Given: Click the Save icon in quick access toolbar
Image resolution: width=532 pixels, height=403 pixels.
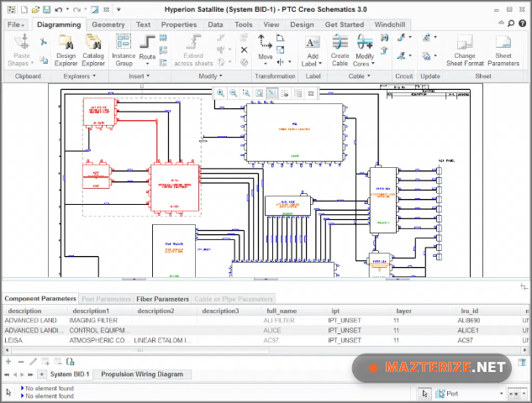Looking at the screenshot, I should 46,9.
